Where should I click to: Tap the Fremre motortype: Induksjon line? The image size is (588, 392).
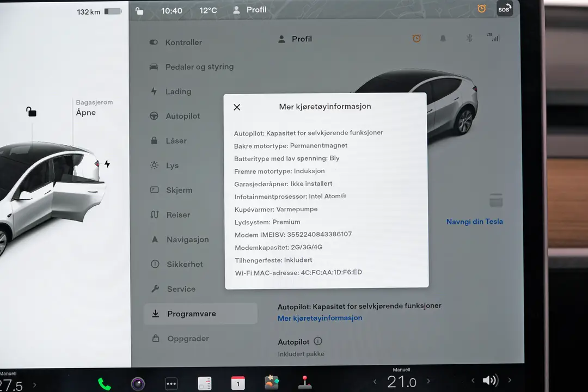point(279,171)
